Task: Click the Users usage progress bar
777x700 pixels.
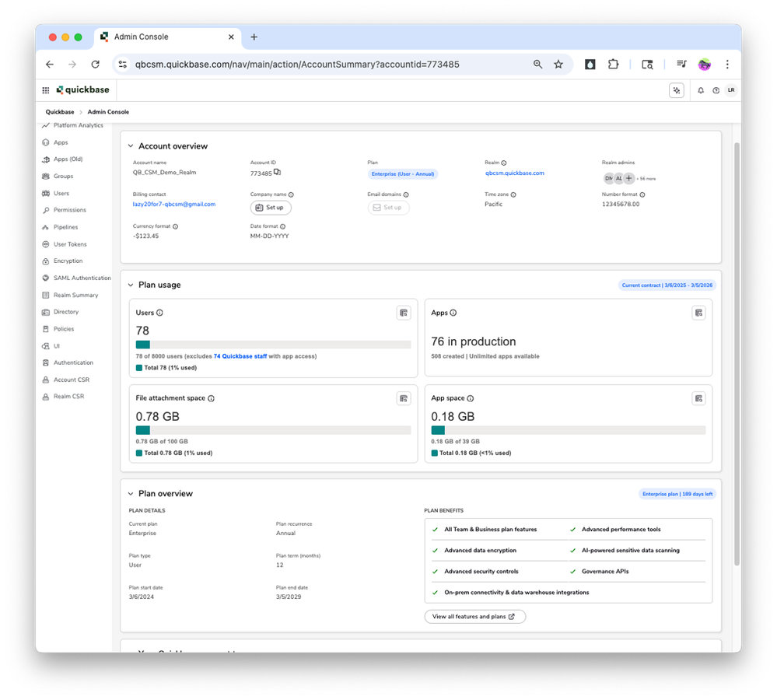Action: pos(273,345)
